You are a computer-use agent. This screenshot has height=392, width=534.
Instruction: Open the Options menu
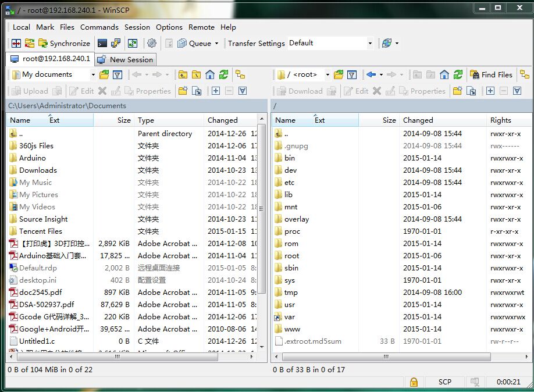pyautogui.click(x=169, y=27)
